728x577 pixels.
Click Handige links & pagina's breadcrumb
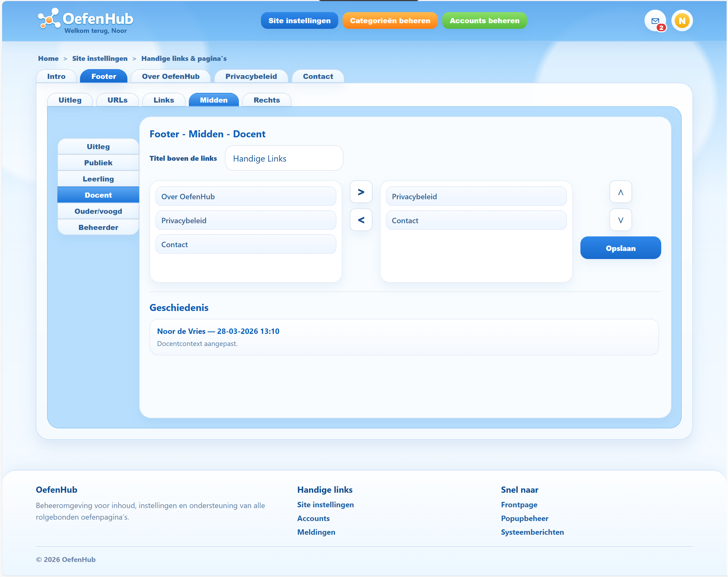coord(184,58)
